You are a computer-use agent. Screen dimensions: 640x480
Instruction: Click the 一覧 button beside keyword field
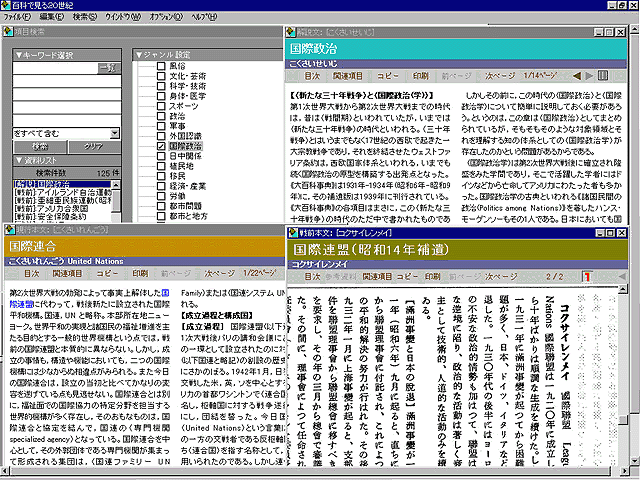(109, 68)
